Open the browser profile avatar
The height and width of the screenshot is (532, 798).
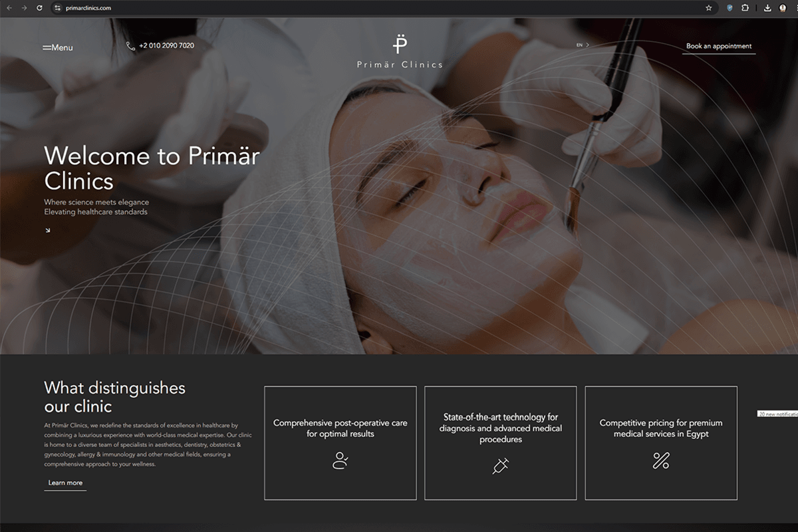pyautogui.click(x=783, y=8)
